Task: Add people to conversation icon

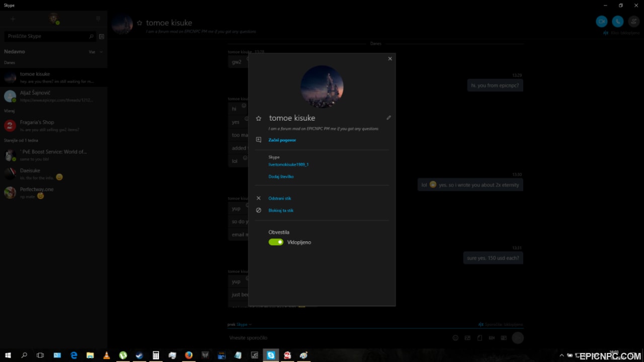Action: (x=634, y=21)
